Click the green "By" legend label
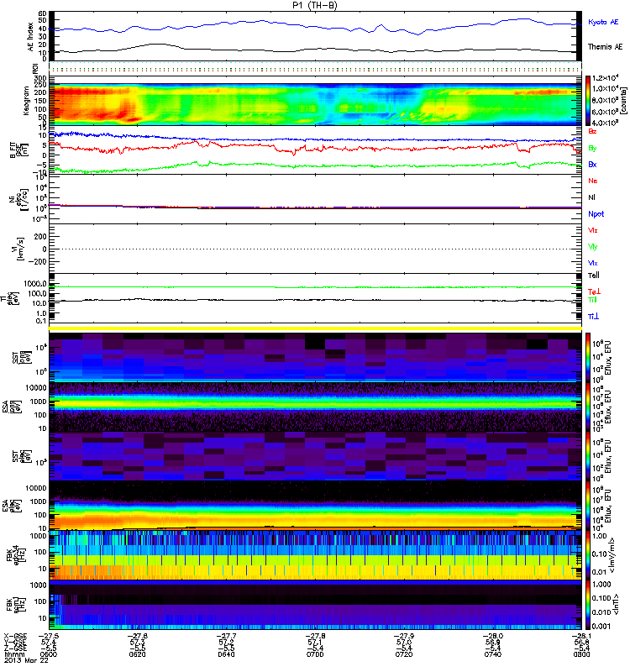 click(x=592, y=149)
